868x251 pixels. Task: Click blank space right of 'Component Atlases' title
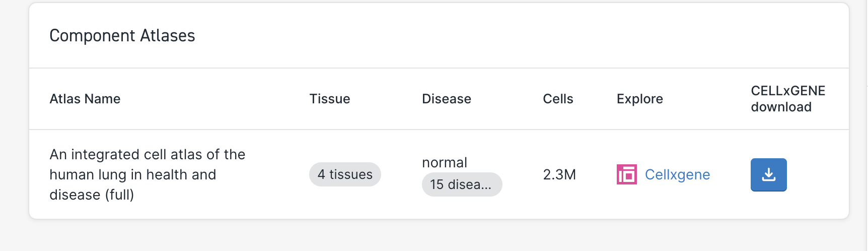pyautogui.click(x=503, y=36)
